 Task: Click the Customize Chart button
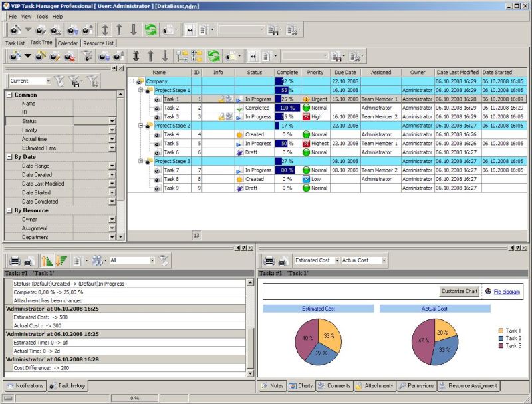tap(460, 291)
